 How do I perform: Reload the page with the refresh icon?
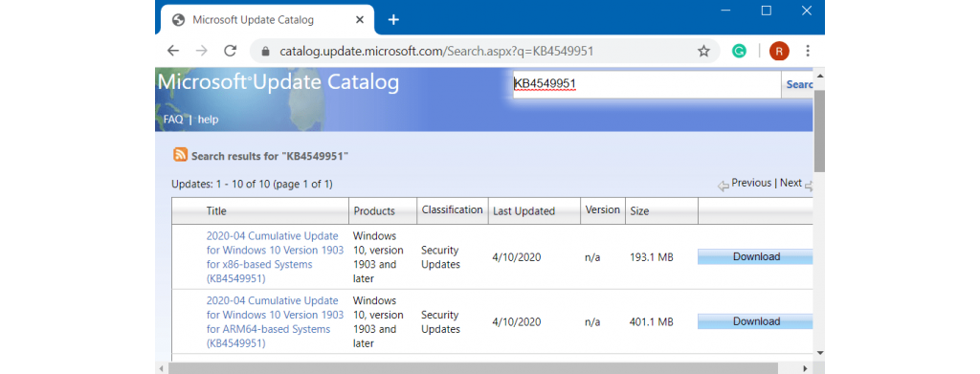pyautogui.click(x=230, y=52)
